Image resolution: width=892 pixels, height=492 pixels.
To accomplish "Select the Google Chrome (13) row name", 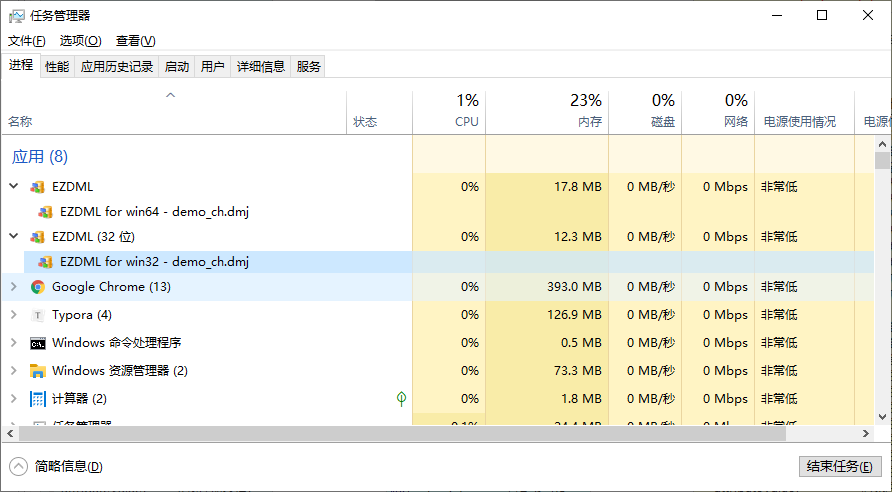I will [x=112, y=287].
